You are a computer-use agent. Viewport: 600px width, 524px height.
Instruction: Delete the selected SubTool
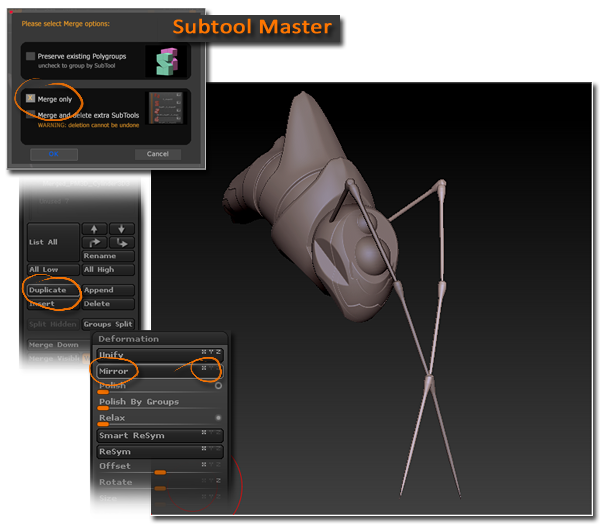tap(108, 304)
